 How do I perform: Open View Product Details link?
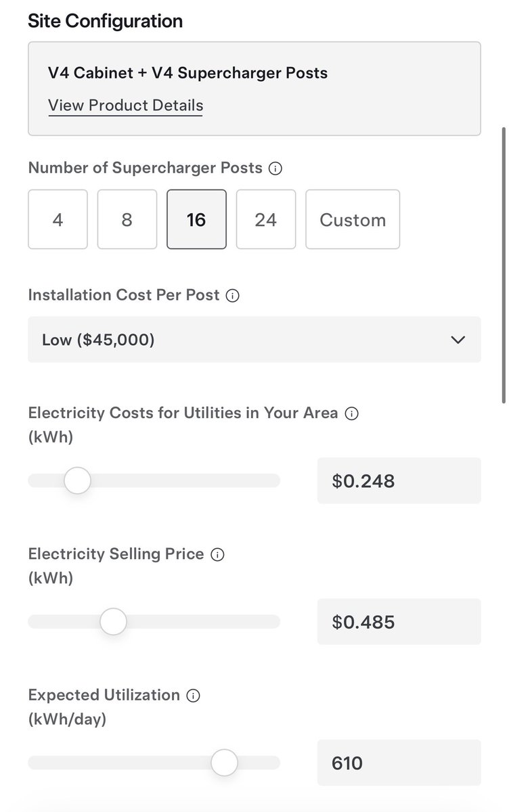pos(125,106)
